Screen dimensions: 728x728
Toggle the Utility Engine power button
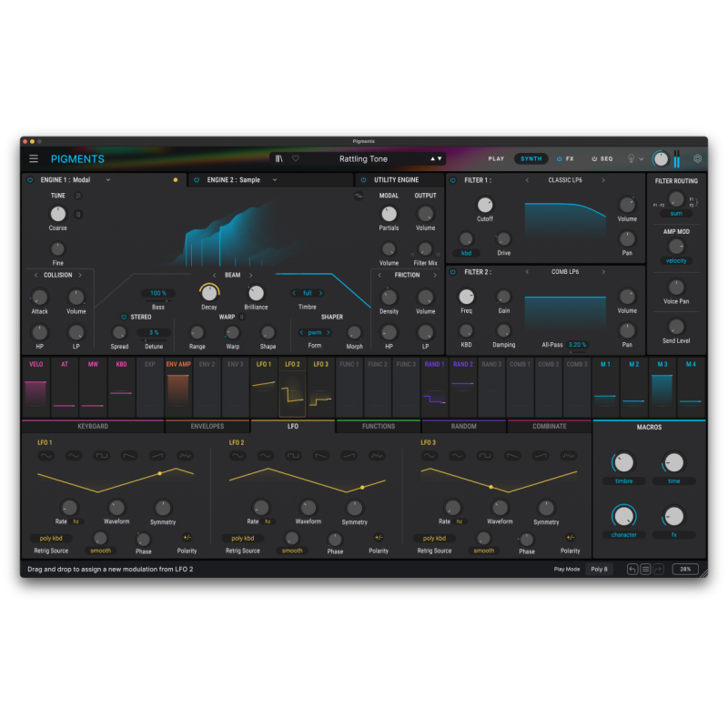pos(362,179)
